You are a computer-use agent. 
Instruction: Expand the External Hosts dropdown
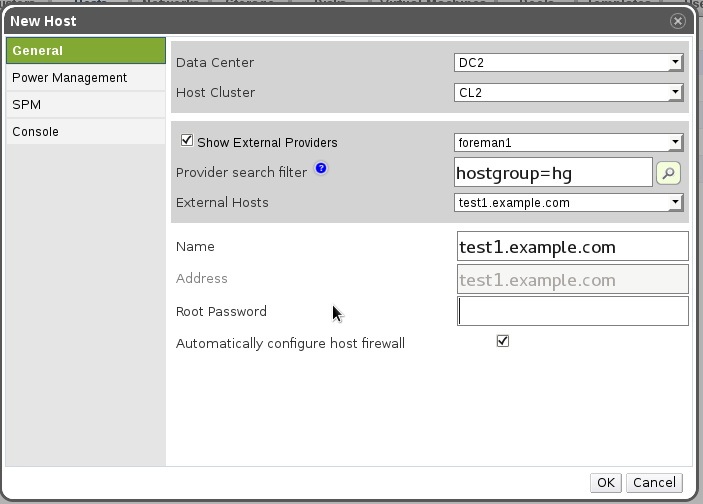tap(567, 202)
